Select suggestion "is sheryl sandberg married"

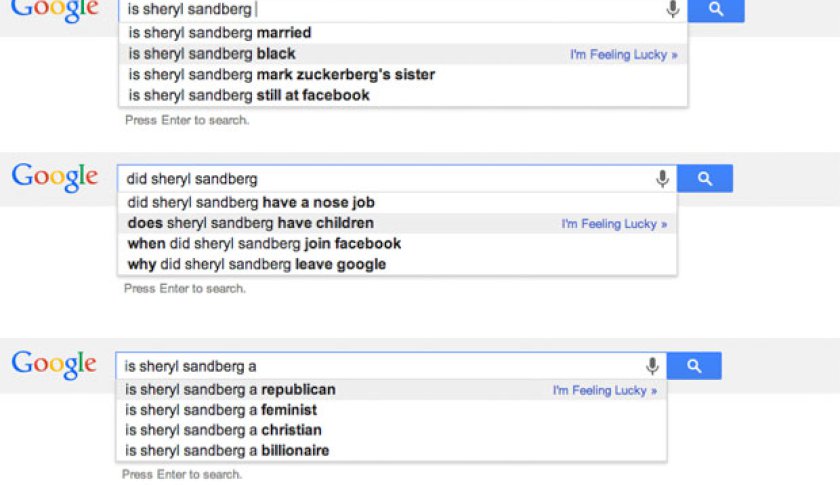[220, 32]
